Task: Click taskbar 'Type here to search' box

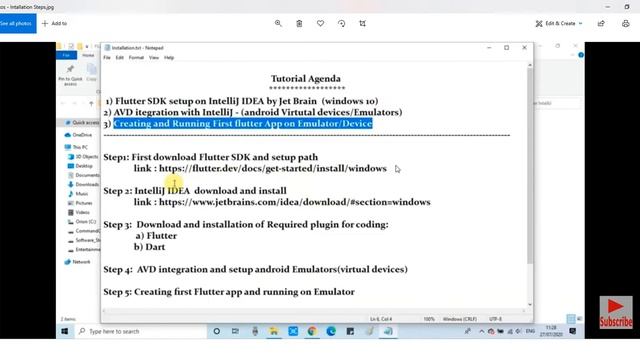Action: (140, 331)
